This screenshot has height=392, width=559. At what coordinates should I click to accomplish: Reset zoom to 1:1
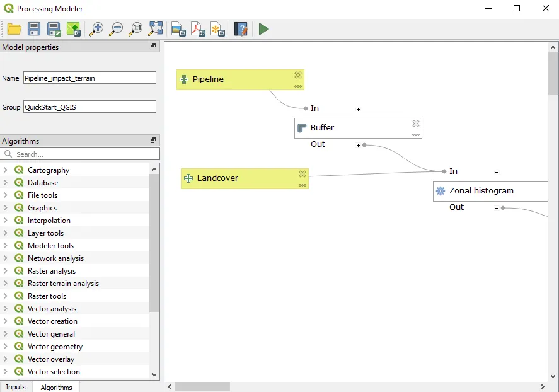(135, 29)
